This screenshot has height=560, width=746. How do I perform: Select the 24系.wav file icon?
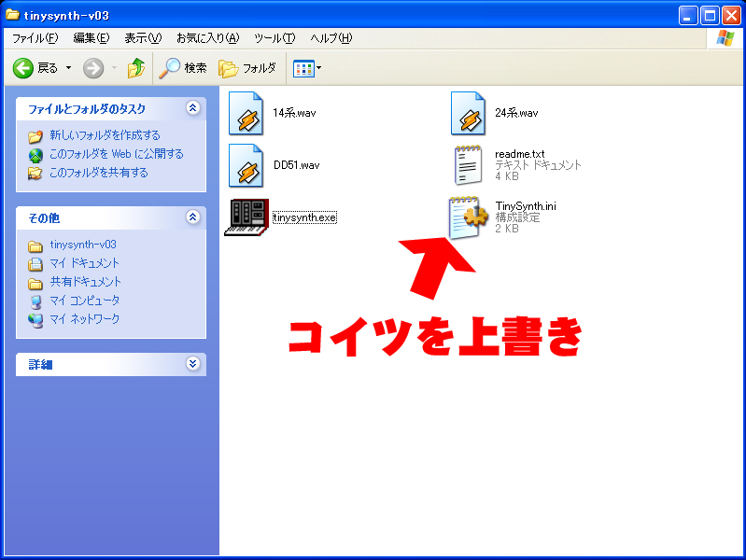(x=470, y=113)
